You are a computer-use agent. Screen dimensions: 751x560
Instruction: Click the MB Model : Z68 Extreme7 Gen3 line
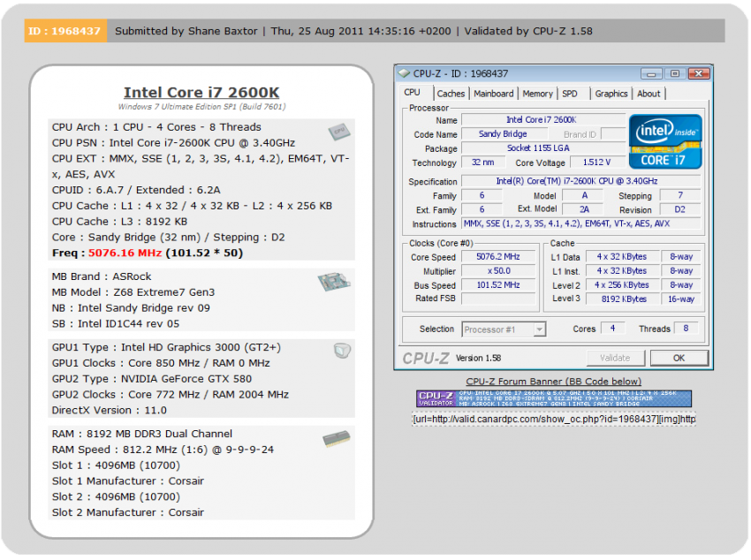click(x=133, y=292)
